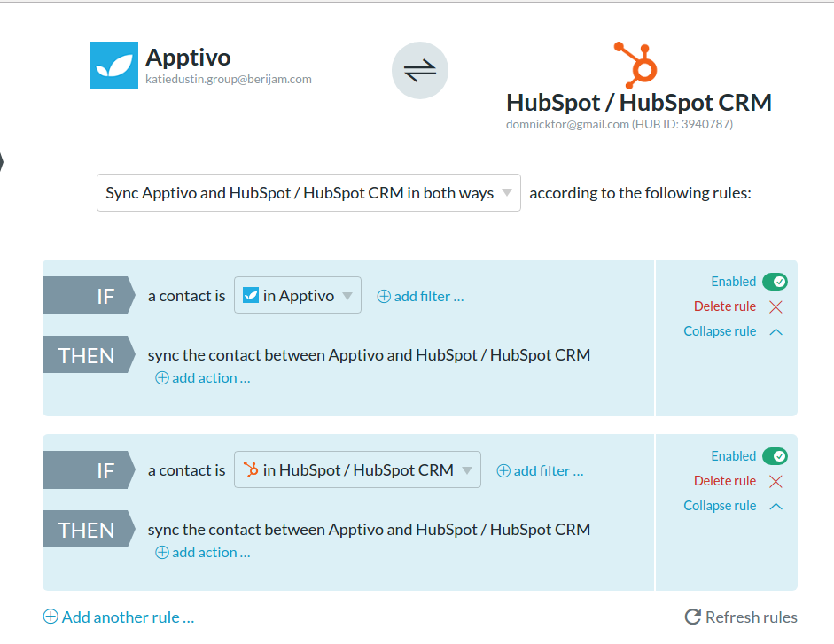
Task: Collapse the second rule via chevron
Action: coord(776,507)
